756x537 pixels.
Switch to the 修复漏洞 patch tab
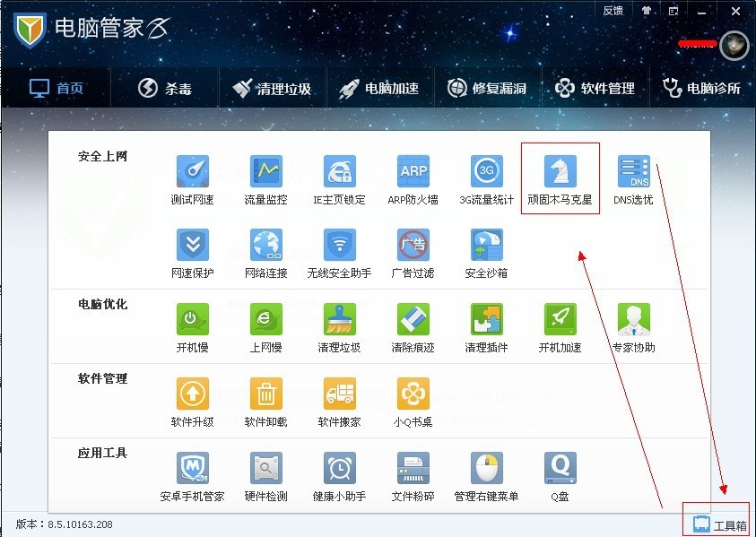[x=486, y=88]
